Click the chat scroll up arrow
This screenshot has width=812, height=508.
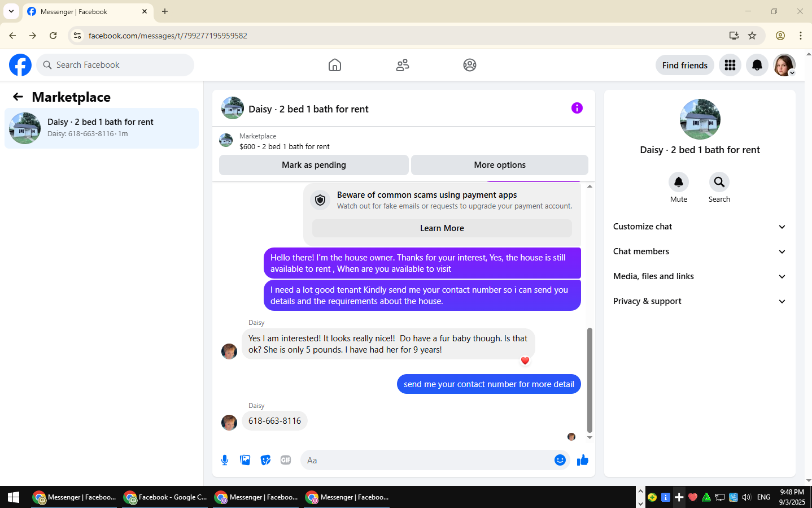click(590, 186)
